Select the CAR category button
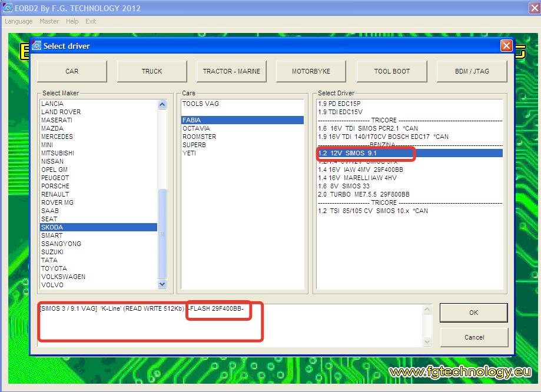This screenshot has height=392, width=541. [x=72, y=71]
